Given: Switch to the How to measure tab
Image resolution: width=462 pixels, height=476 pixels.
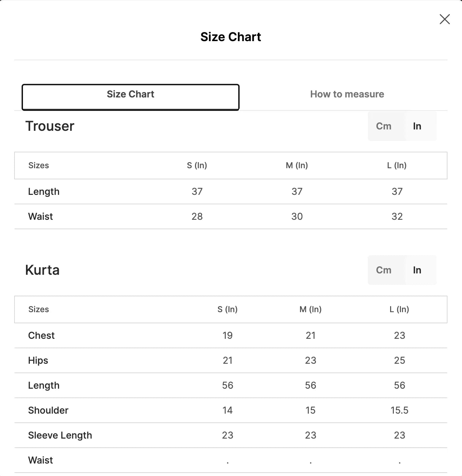Looking at the screenshot, I should pos(347,94).
